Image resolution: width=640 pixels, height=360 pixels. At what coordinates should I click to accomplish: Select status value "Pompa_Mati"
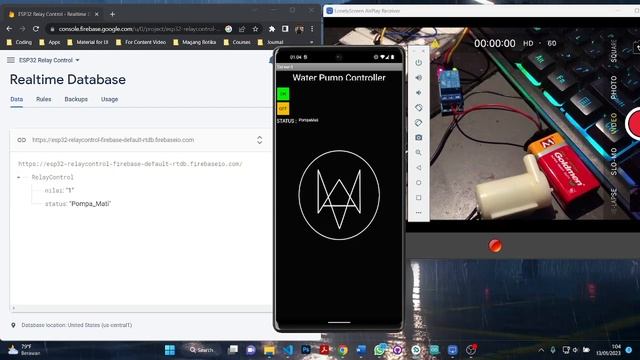tap(90, 204)
